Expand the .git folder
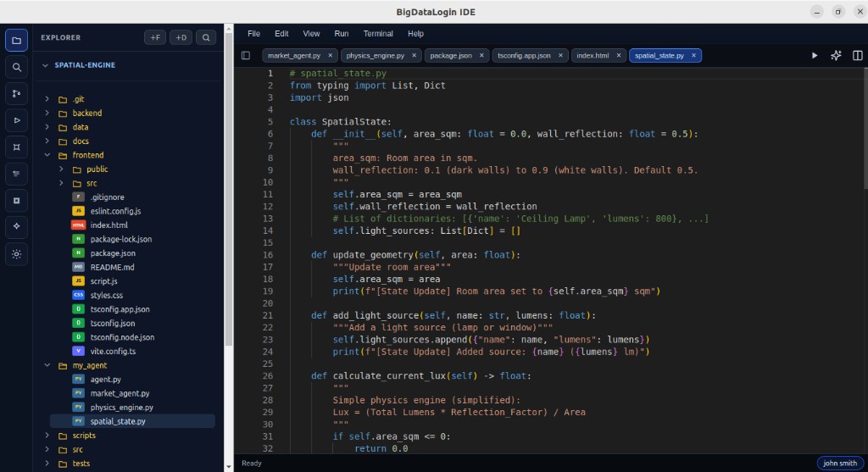Screen dimensions: 868x472 (47, 99)
